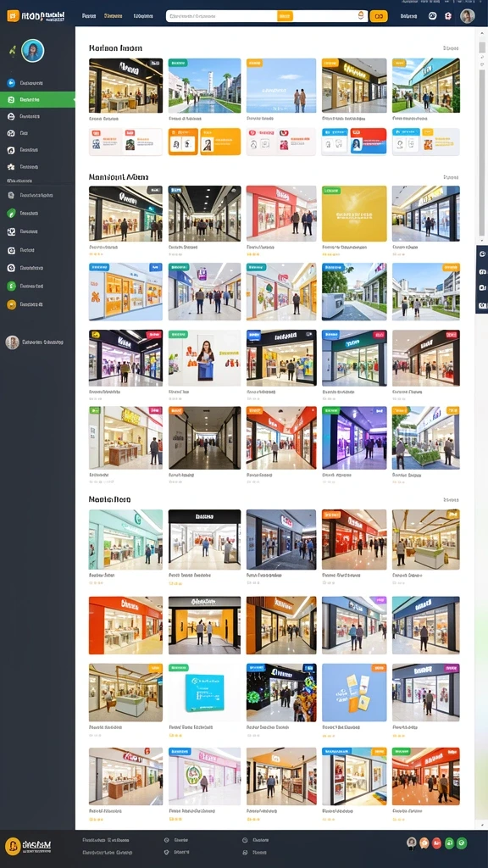Select the highlighted green sidebar menu item
Screen dimensions: 488x868
point(37,100)
